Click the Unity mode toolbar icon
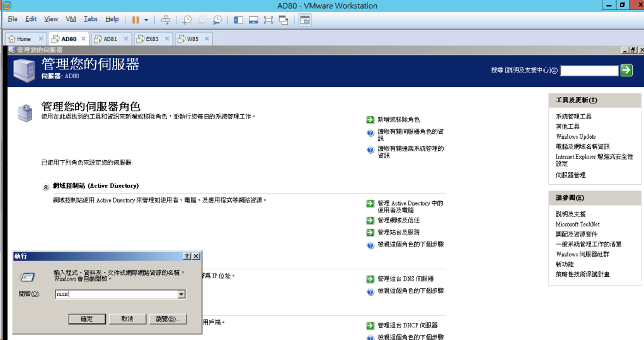This screenshot has height=340, width=644. point(284,20)
